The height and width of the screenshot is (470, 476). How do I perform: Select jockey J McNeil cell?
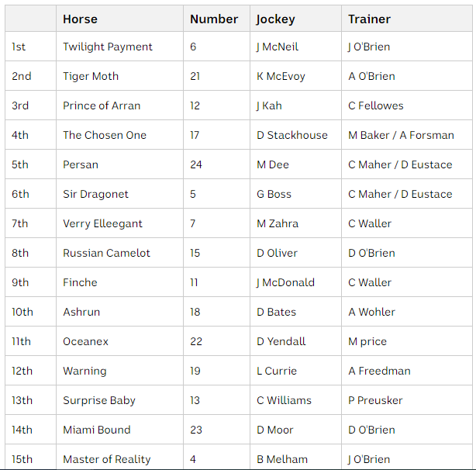point(277,47)
